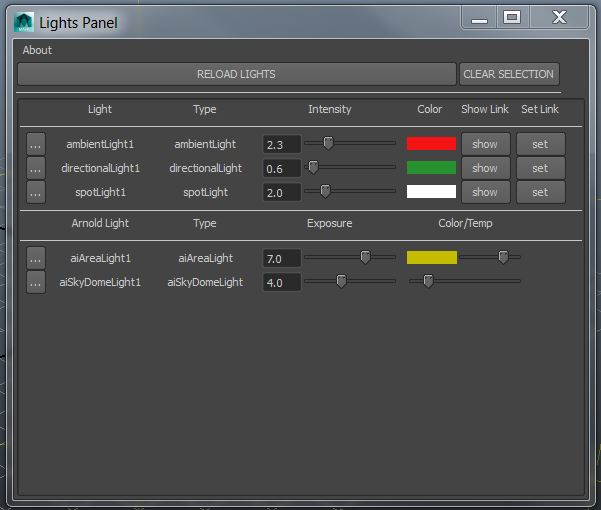Viewport: 601px width, 510px height.
Task: Click the RELOAD LIGHTS button
Action: (x=237, y=74)
